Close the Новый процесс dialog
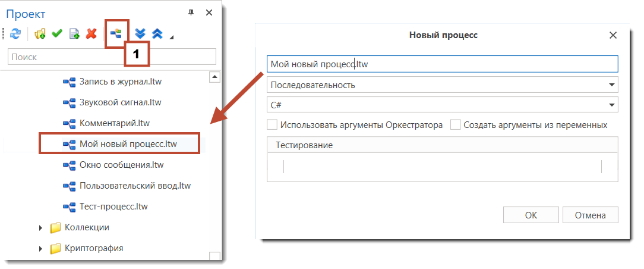644x269 pixels. (x=613, y=35)
